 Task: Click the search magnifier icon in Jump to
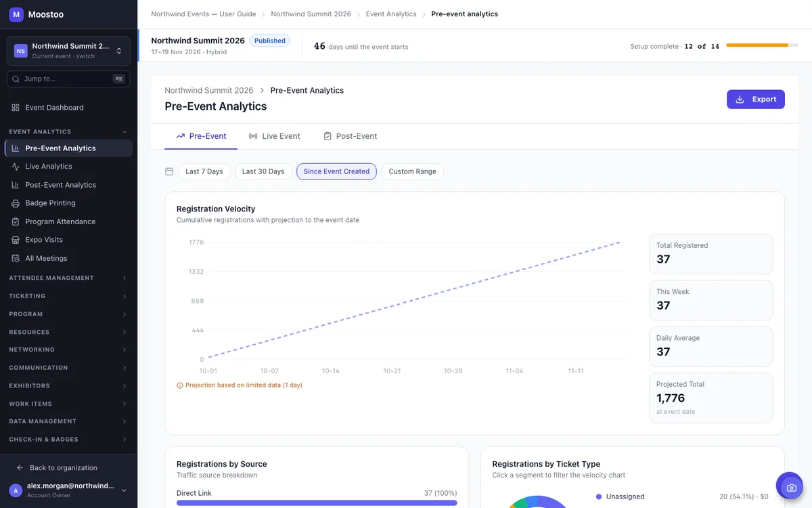pos(16,79)
